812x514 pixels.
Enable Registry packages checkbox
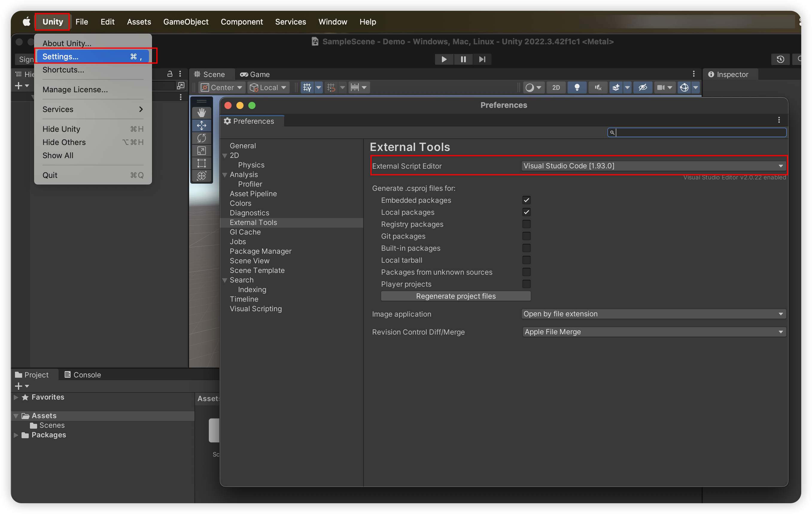coord(526,224)
